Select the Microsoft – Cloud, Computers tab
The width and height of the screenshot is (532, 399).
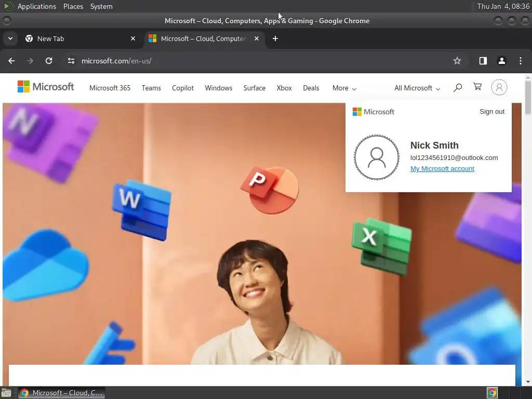[x=204, y=38]
